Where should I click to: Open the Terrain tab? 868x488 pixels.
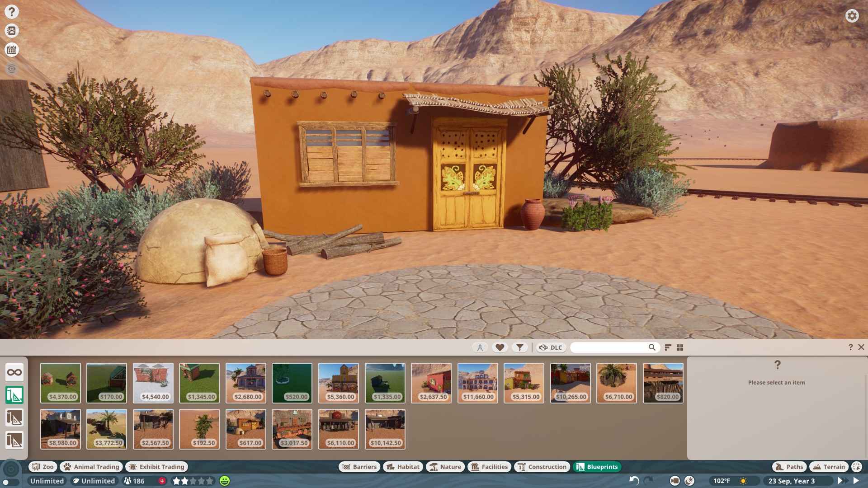(x=829, y=467)
